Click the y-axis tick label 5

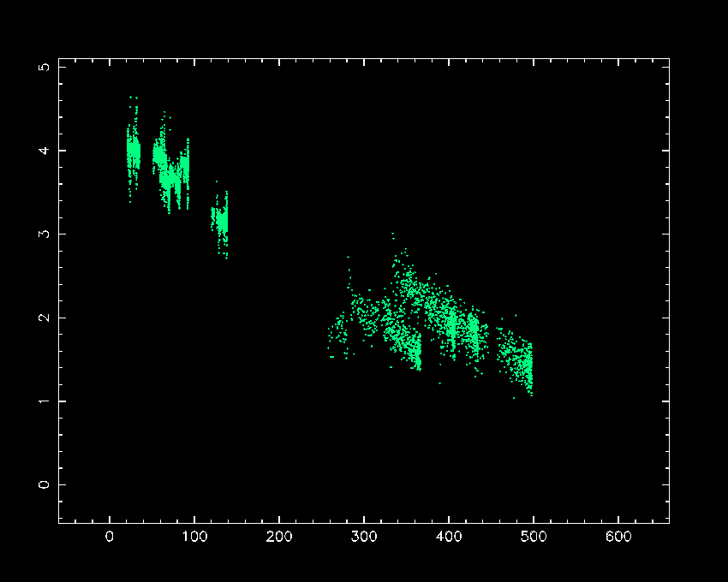point(44,67)
